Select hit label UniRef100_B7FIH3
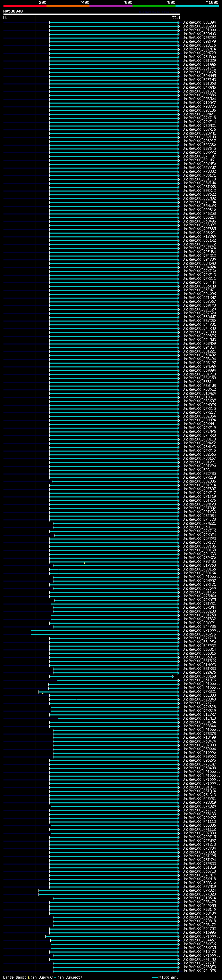The image size is (222, 980). 199,80
